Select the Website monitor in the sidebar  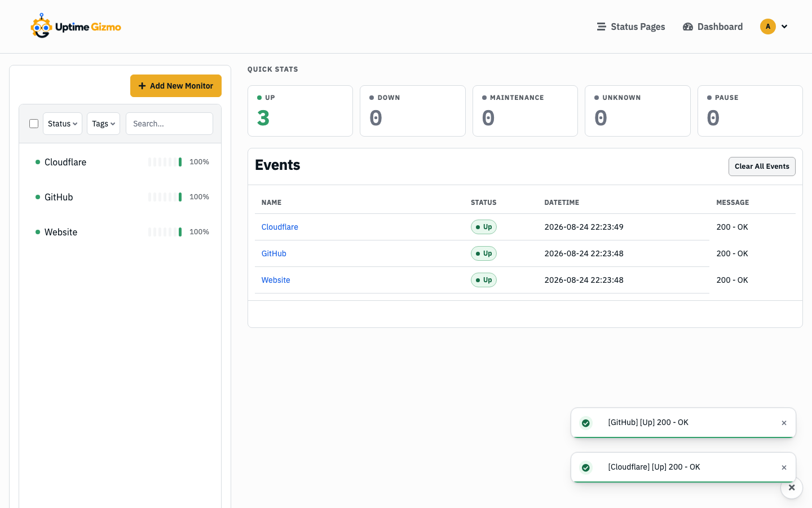point(120,232)
